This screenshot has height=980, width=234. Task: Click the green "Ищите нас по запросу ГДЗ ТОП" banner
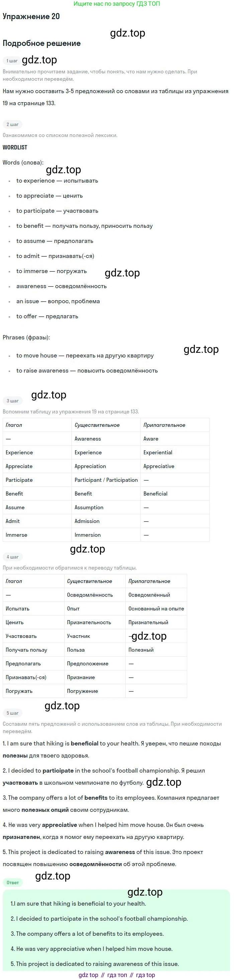tap(117, 4)
